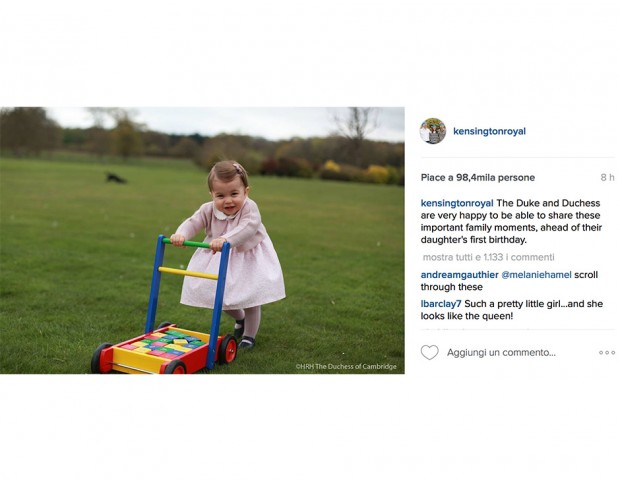Click 'Piace a 98,4mila persone' likes count
The width and height of the screenshot is (620, 481).
478,178
